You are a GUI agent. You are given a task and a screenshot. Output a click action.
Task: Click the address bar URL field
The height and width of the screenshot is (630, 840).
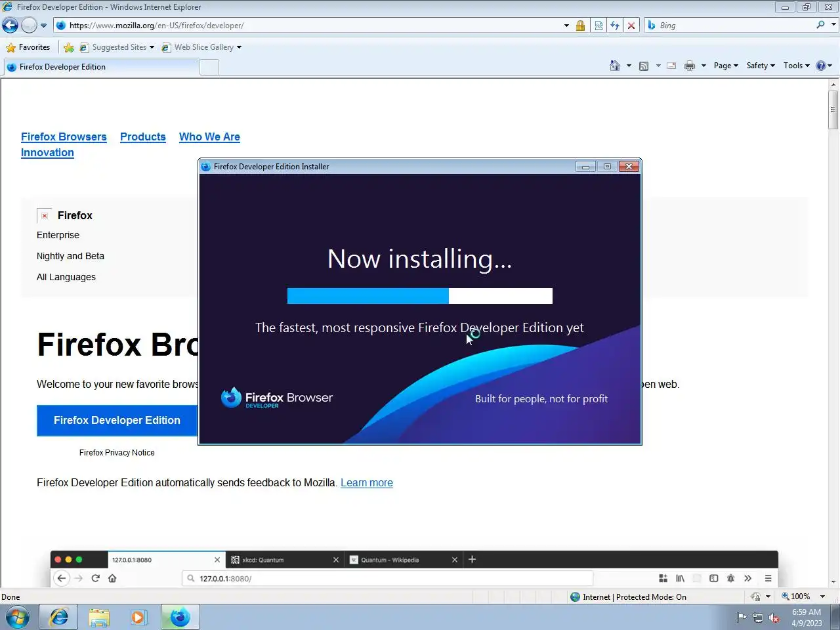tap(308, 26)
